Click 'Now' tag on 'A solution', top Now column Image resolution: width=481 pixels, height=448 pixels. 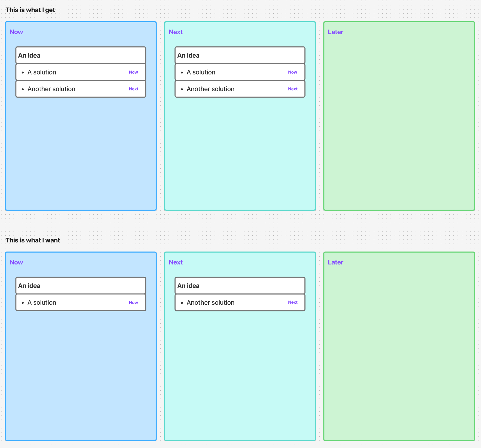tap(133, 72)
